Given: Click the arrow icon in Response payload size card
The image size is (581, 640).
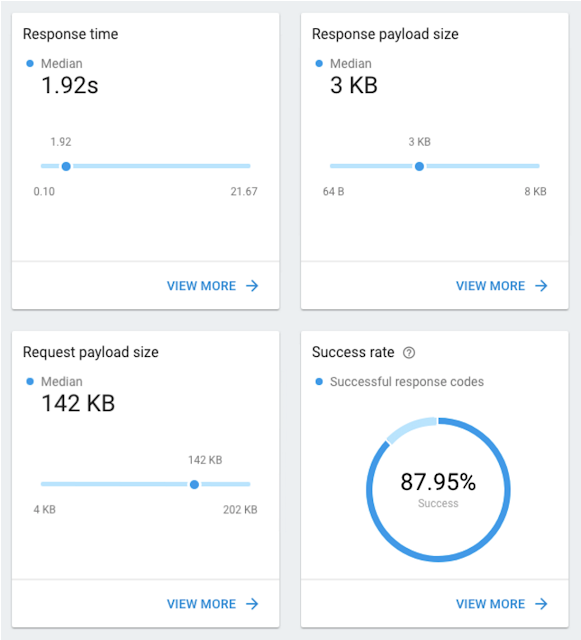Looking at the screenshot, I should click(541, 286).
